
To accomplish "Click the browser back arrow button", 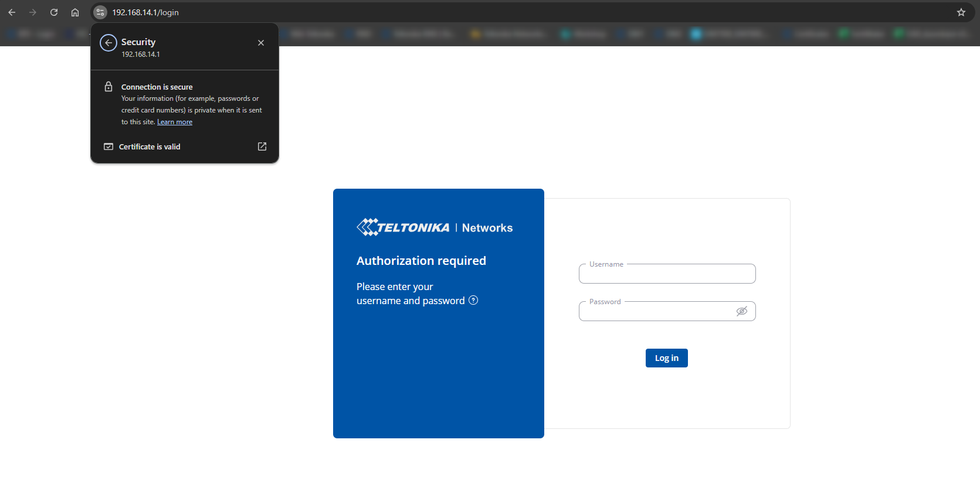I will 12,12.
